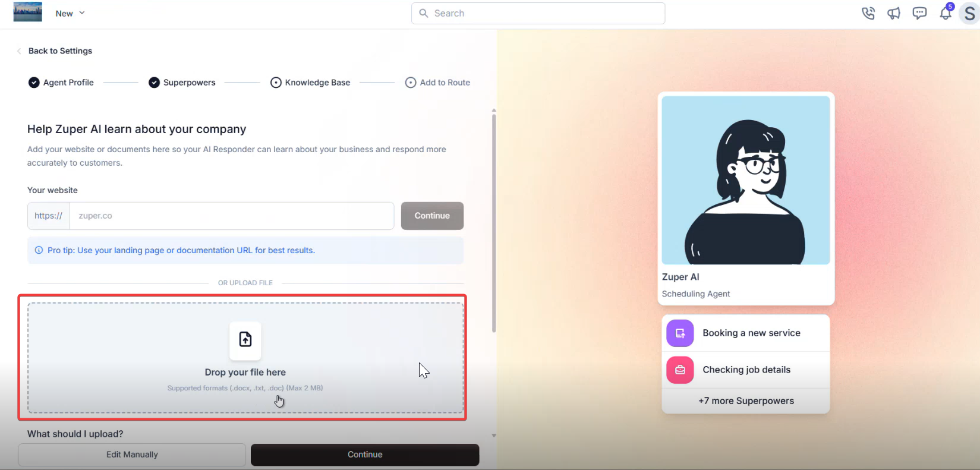980x470 pixels.
Task: Select the Knowledge Base step
Action: [310, 83]
